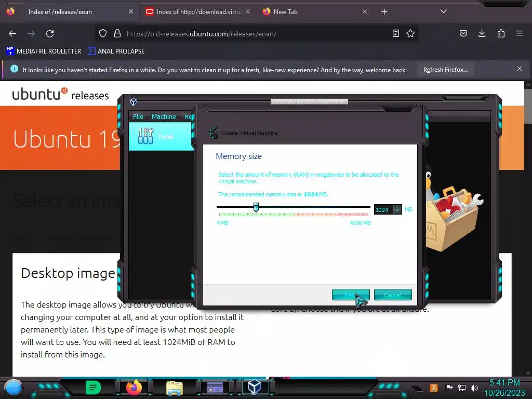Click the Next button in the Create Virtual Machine wizard
This screenshot has height=399, width=532.
pyautogui.click(x=351, y=295)
